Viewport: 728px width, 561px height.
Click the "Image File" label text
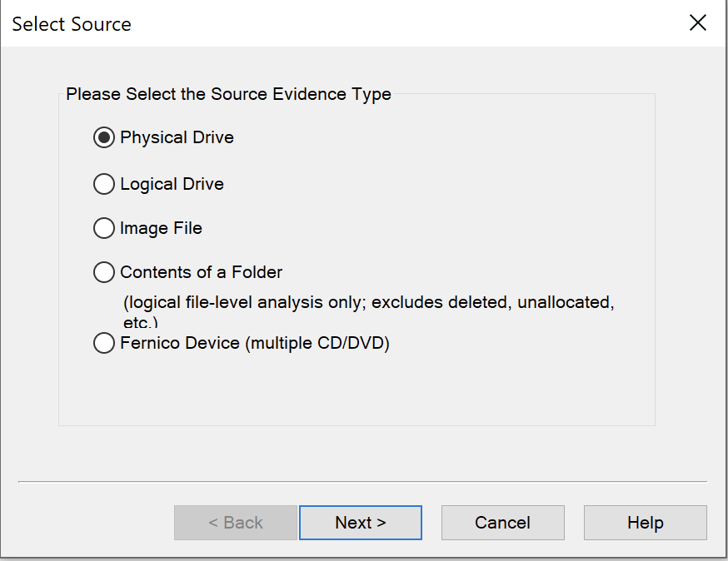tap(161, 228)
